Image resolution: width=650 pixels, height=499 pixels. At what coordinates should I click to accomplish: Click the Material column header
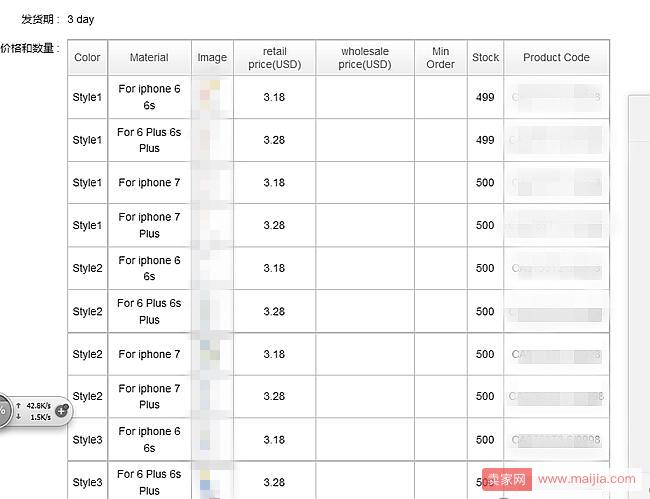click(149, 58)
